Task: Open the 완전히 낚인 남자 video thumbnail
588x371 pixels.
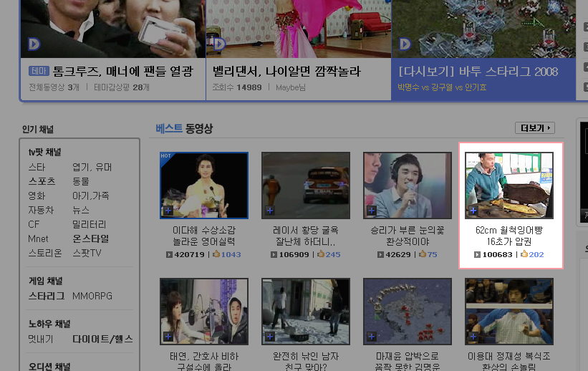Action: click(306, 312)
